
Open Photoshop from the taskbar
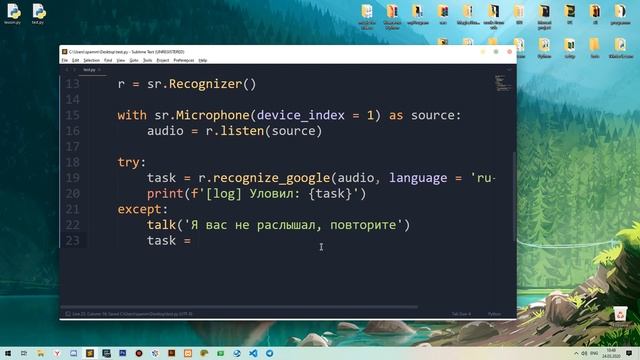tap(122, 353)
